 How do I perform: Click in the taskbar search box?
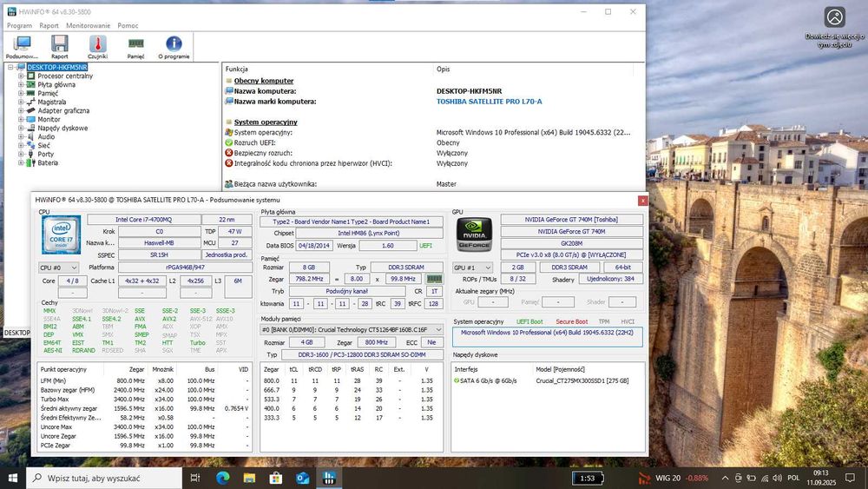[x=104, y=478]
